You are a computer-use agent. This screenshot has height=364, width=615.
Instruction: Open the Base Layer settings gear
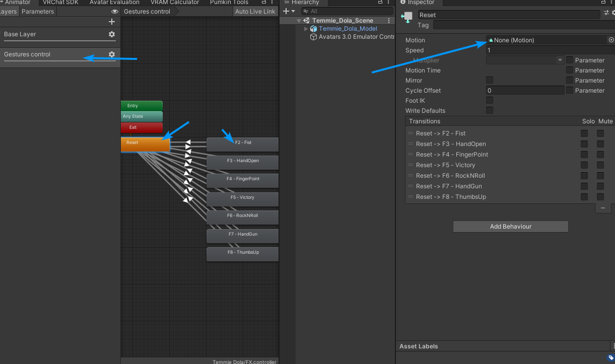(x=112, y=34)
